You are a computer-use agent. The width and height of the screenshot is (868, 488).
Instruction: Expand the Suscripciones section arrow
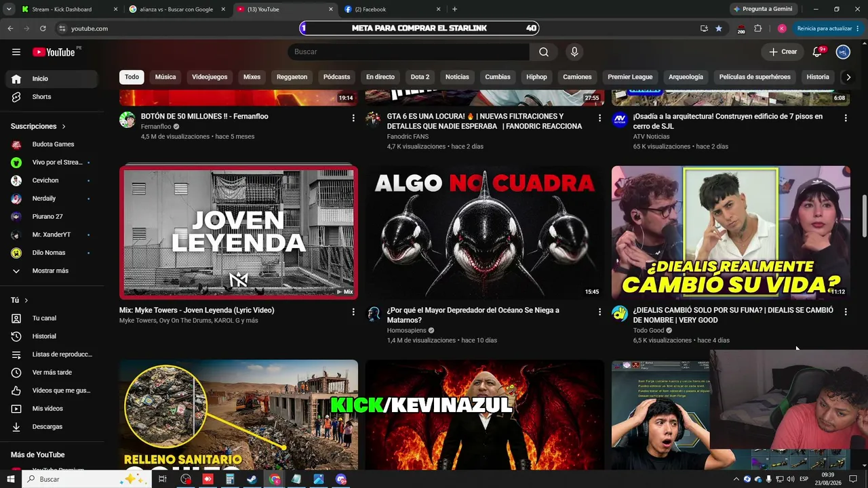pyautogui.click(x=64, y=127)
